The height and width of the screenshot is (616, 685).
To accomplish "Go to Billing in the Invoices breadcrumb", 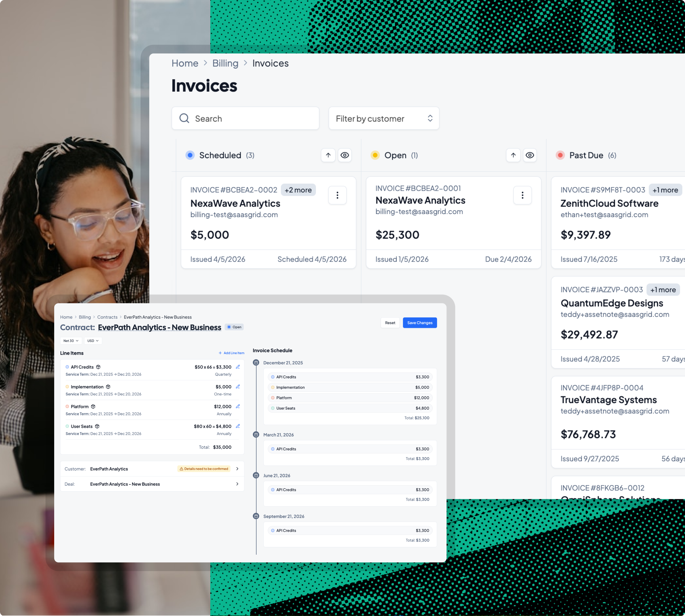I will (225, 63).
